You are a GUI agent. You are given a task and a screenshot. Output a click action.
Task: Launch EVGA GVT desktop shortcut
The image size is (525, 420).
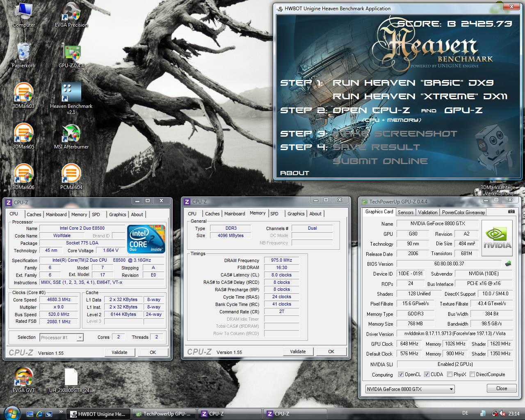tap(23, 380)
